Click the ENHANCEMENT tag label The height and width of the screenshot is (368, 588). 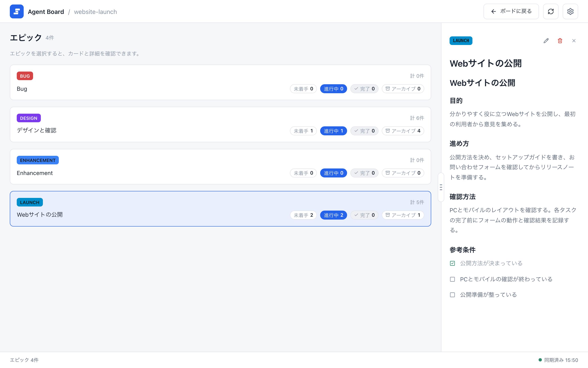pos(38,160)
